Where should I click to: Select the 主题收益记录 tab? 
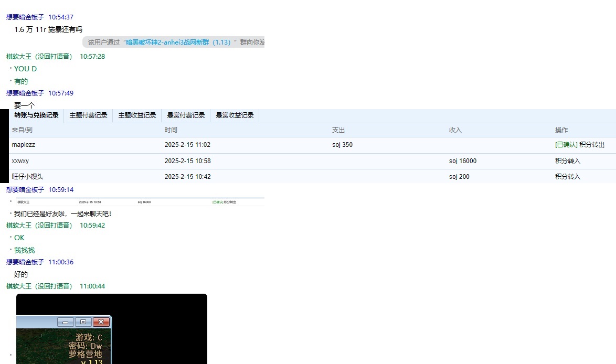[137, 115]
